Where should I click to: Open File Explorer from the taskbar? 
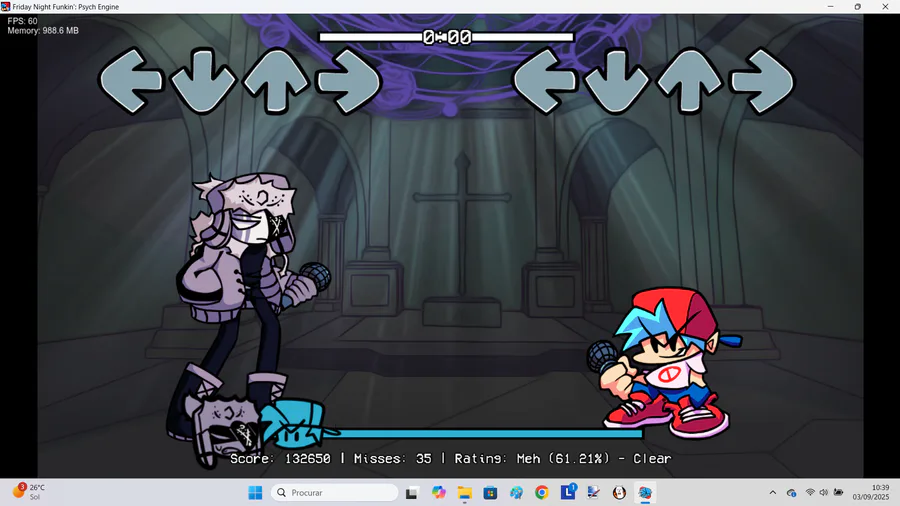pos(464,492)
